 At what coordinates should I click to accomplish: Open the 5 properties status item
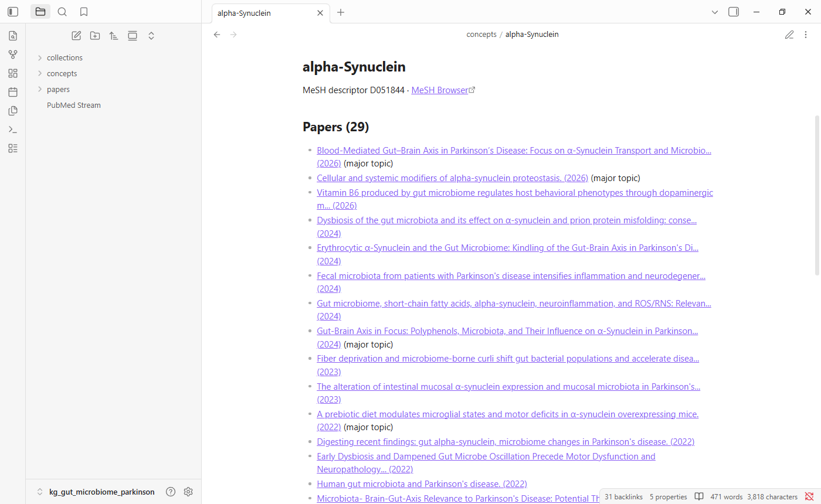[669, 497]
